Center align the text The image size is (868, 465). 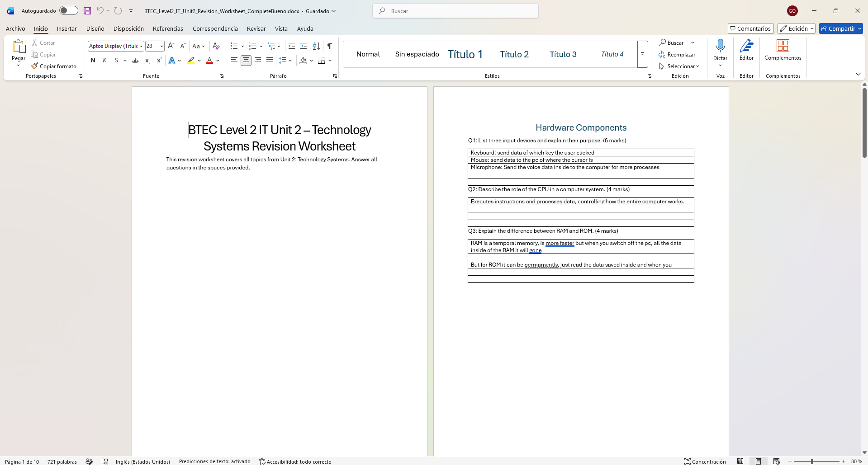tap(246, 60)
